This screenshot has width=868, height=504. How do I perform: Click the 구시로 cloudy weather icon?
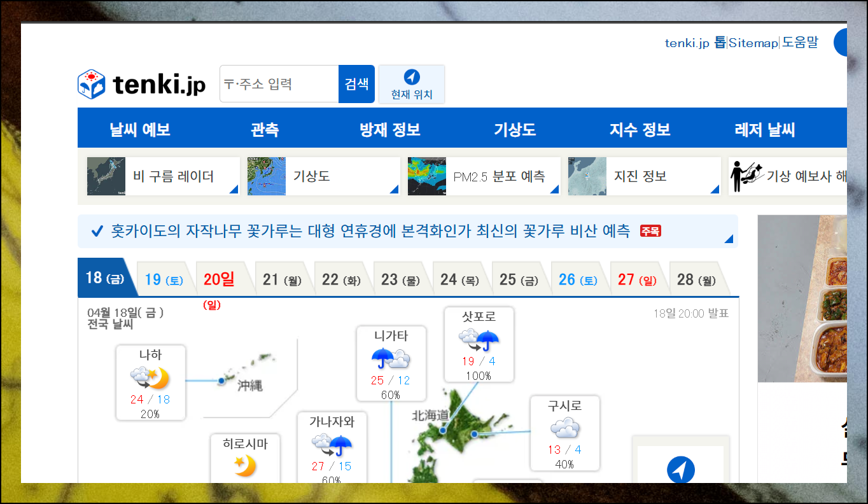[565, 428]
